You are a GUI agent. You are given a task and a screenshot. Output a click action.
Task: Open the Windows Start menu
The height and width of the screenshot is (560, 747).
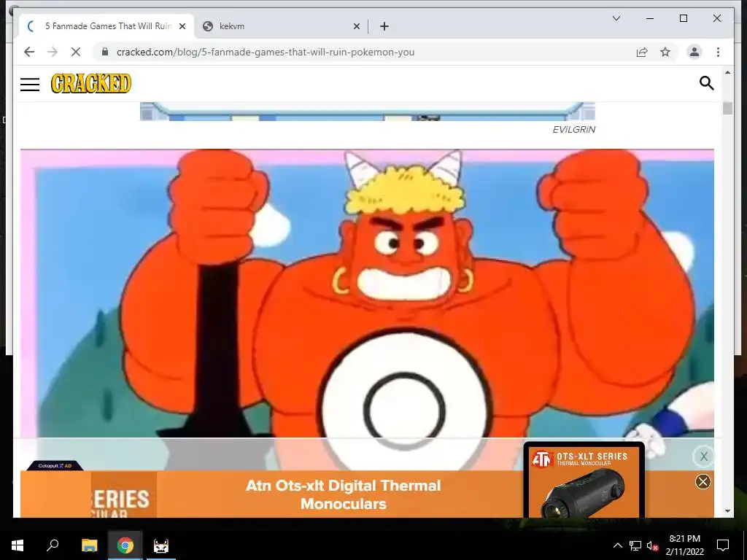pos(18,545)
